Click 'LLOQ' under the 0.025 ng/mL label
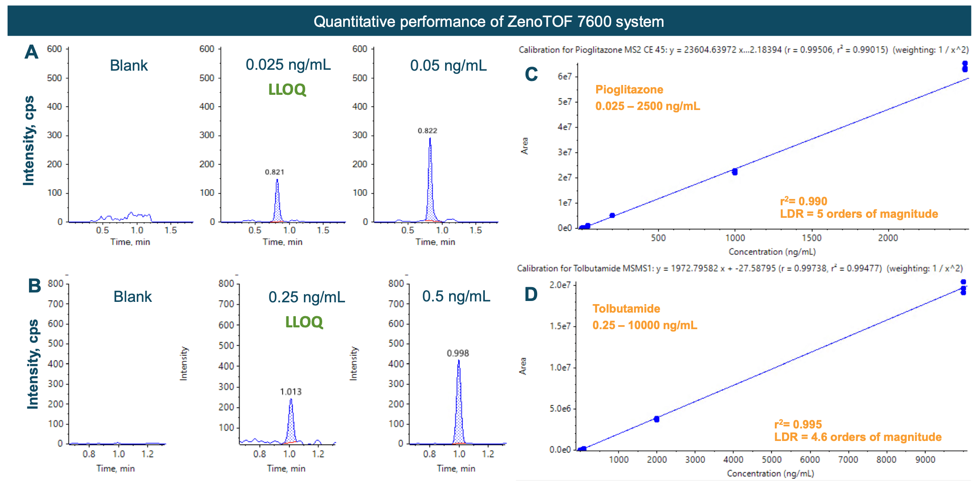The image size is (980, 483). [287, 89]
